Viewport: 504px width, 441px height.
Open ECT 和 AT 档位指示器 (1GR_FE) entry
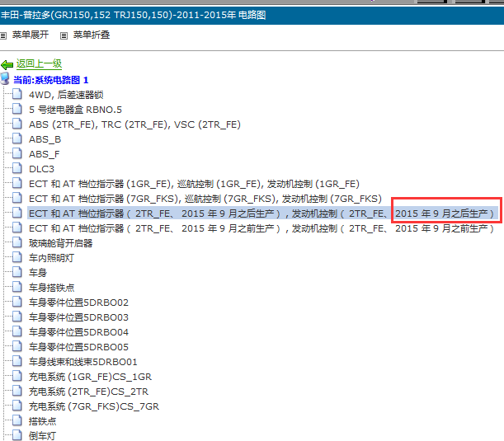194,184
